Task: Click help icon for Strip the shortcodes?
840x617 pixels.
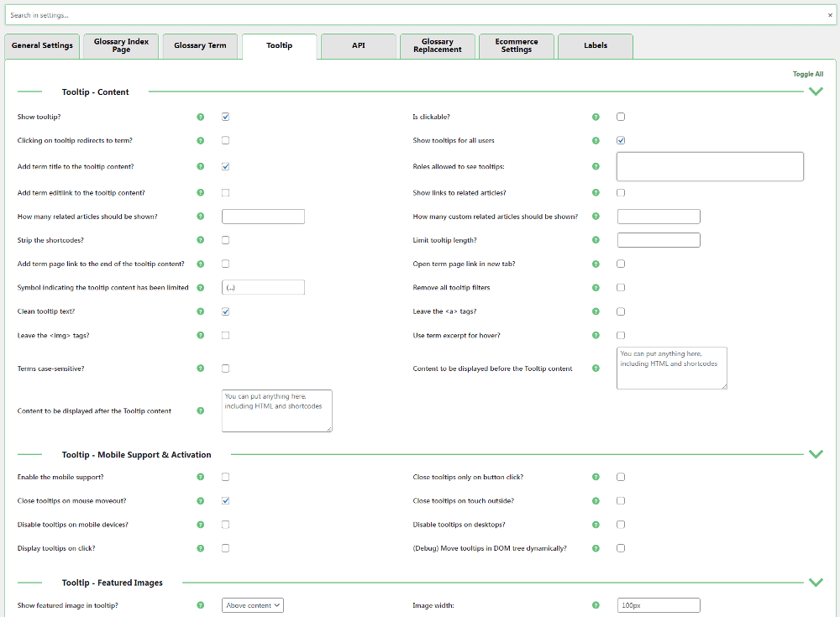Action: pyautogui.click(x=200, y=240)
